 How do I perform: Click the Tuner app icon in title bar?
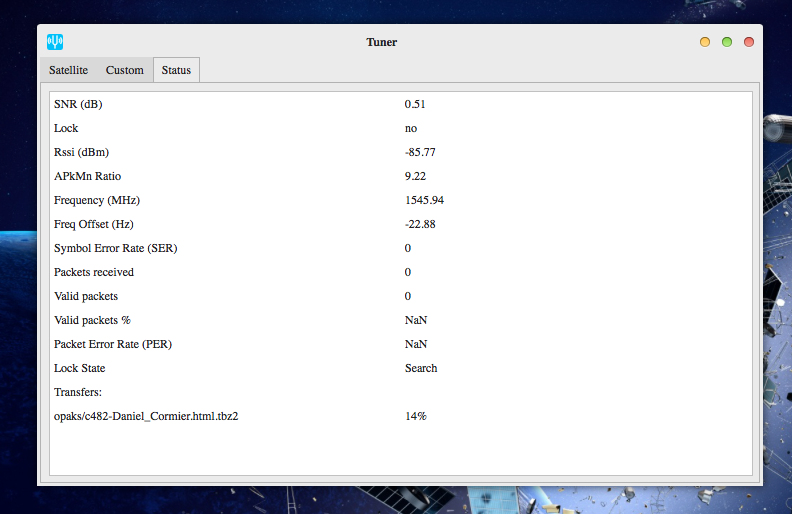(56, 42)
